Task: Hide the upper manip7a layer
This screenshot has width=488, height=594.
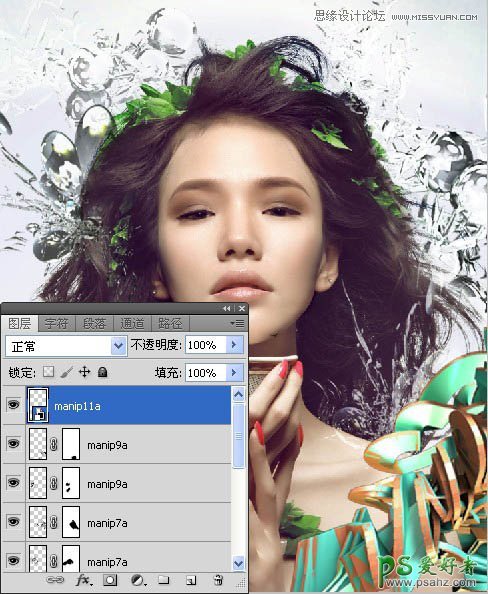Action: tap(13, 522)
